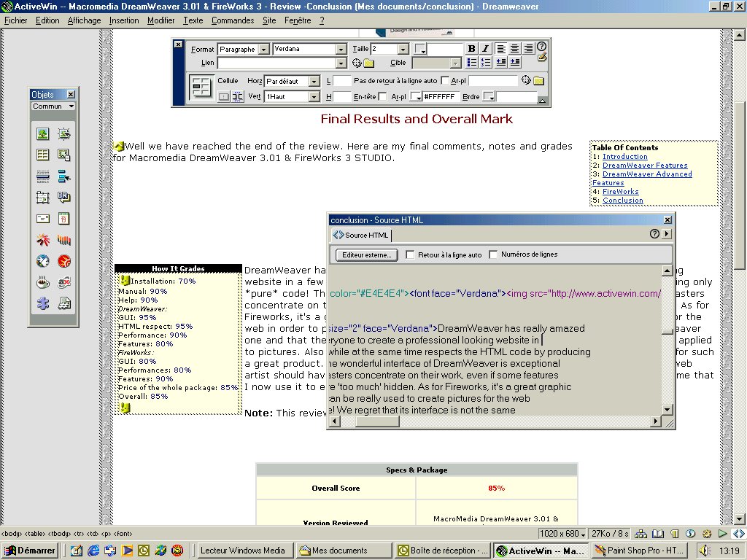Open the Taille size dropdown
747x560 pixels.
tap(403, 49)
